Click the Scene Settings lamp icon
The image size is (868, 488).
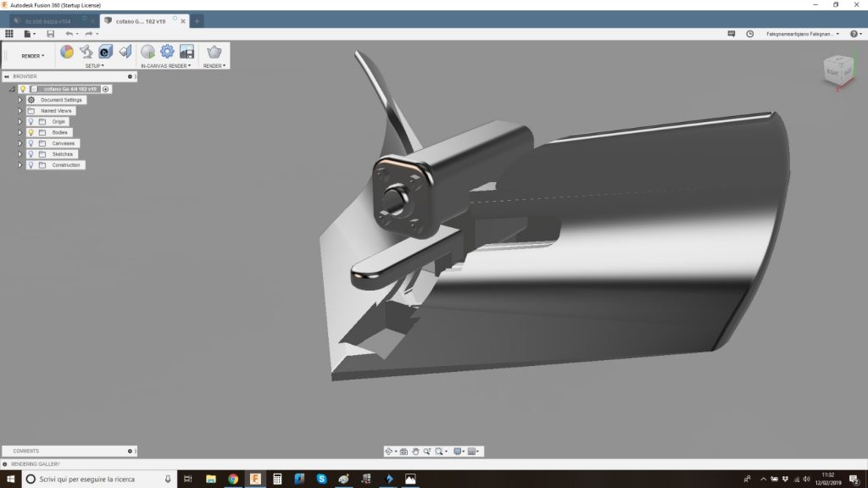[x=86, y=52]
